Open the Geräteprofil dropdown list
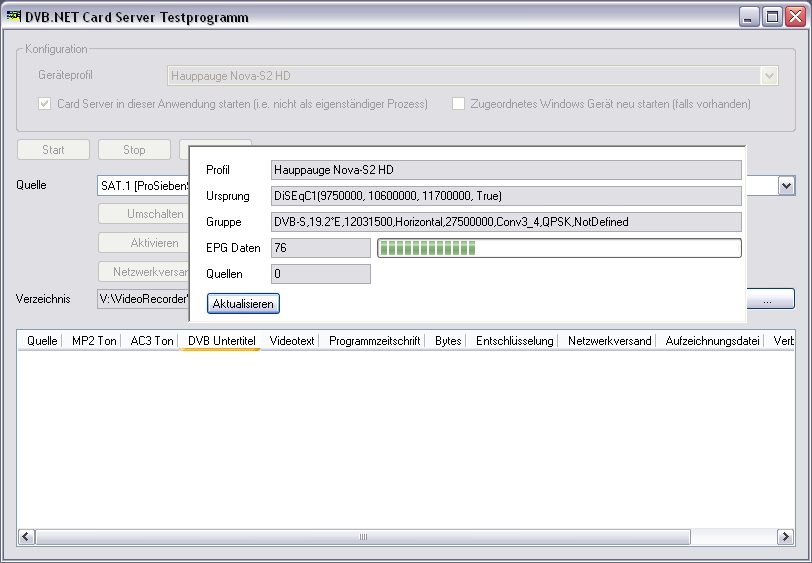This screenshot has width=812, height=563. point(769,75)
